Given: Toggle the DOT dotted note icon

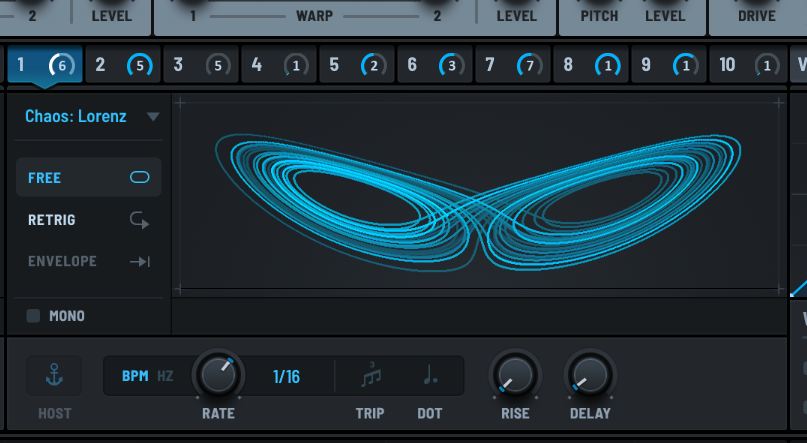Looking at the screenshot, I should point(430,375).
